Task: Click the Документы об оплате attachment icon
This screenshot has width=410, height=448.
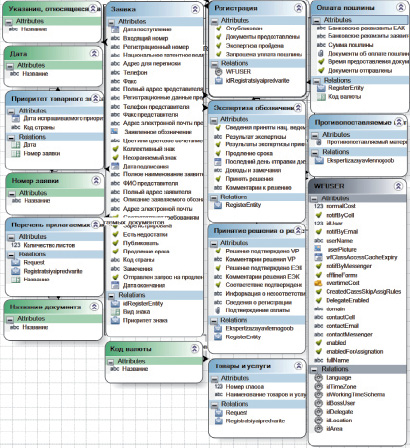Action: pos(321,53)
